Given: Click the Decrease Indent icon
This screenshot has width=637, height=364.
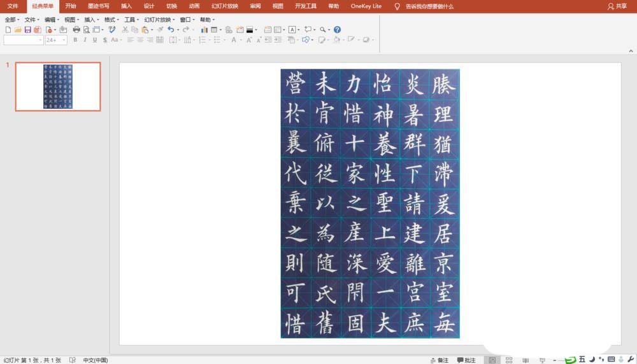Looking at the screenshot, I should coord(268,39).
